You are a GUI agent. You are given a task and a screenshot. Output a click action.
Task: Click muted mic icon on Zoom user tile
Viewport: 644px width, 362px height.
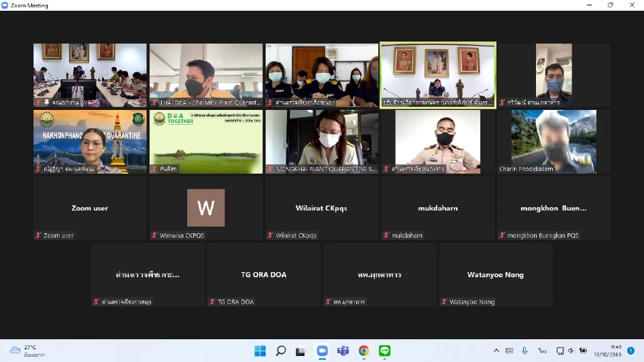pyautogui.click(x=39, y=235)
